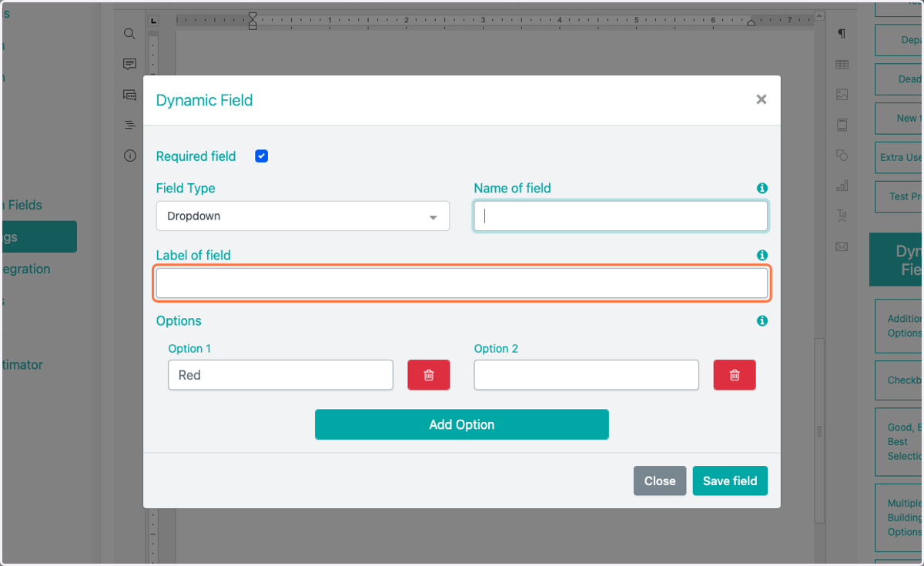This screenshot has width=924, height=566.
Task: Click the Fields item in left navigation
Action: click(23, 205)
